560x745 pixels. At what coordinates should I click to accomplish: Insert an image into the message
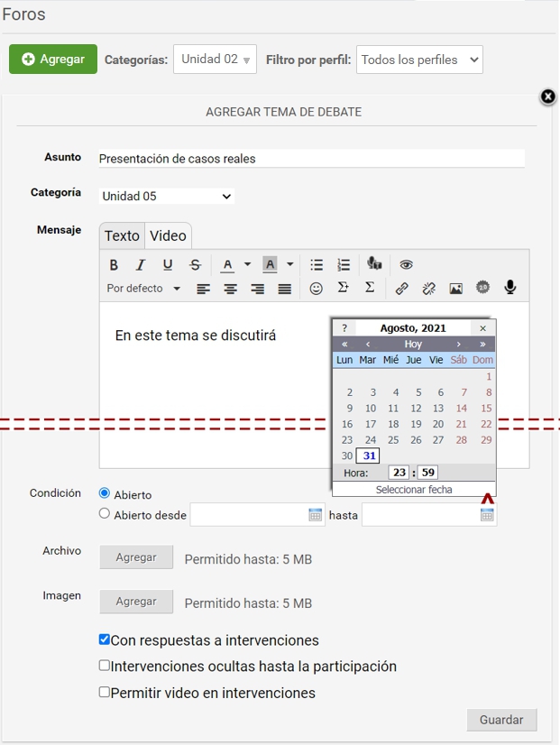pos(455,289)
